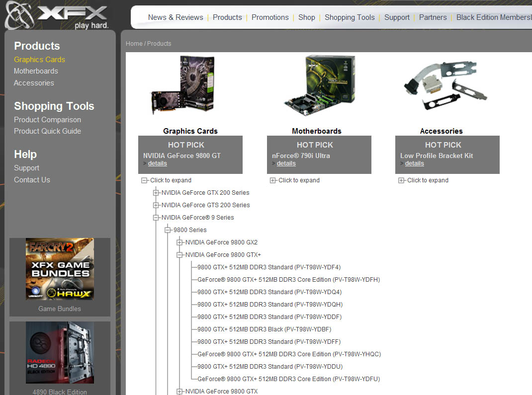The image size is (532, 395).
Task: Select 9800 GTX+ Black PV-T98W-YDBF
Action: [x=265, y=329]
